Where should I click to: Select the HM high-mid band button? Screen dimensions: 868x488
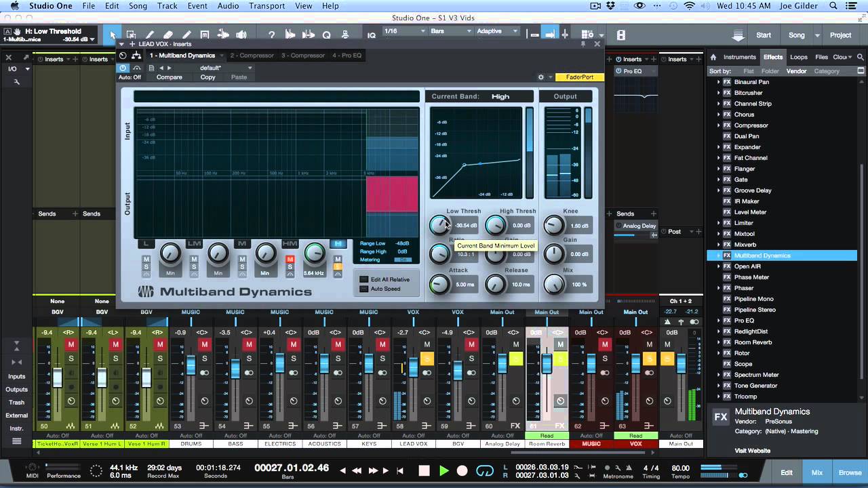(x=290, y=243)
